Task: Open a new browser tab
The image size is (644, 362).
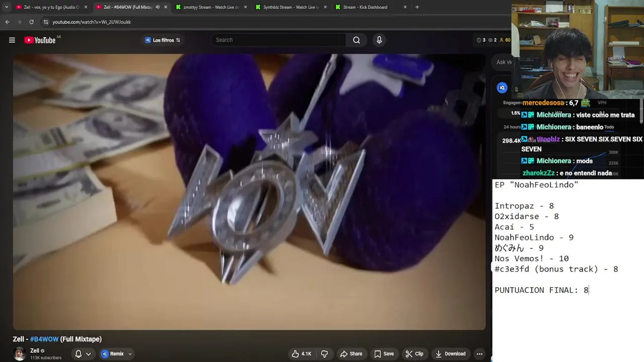Action: pos(417,7)
